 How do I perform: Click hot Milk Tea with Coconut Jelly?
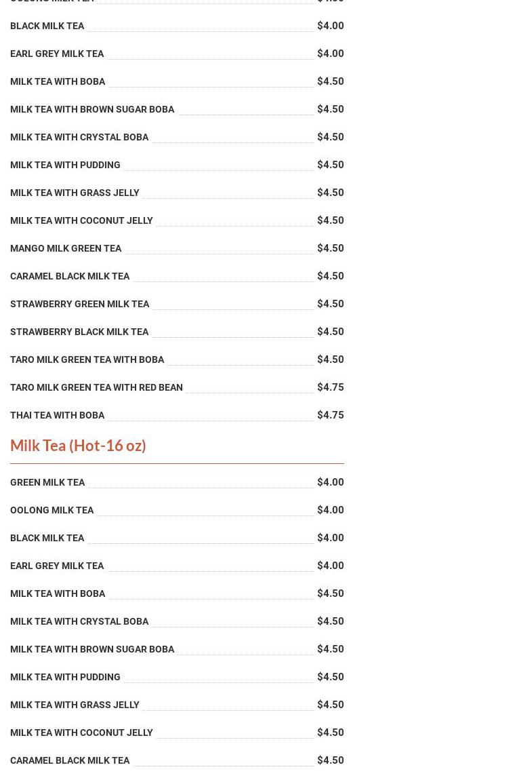pyautogui.click(x=81, y=733)
